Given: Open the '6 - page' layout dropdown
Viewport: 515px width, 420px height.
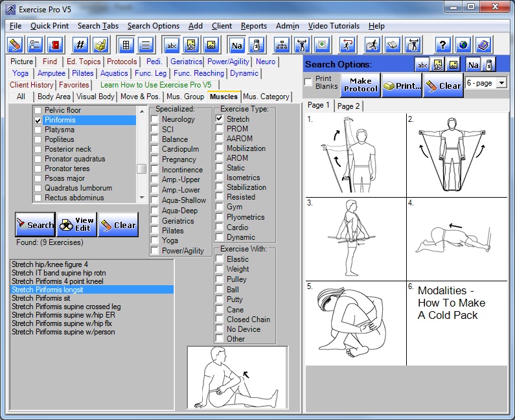Looking at the screenshot, I should click(501, 82).
